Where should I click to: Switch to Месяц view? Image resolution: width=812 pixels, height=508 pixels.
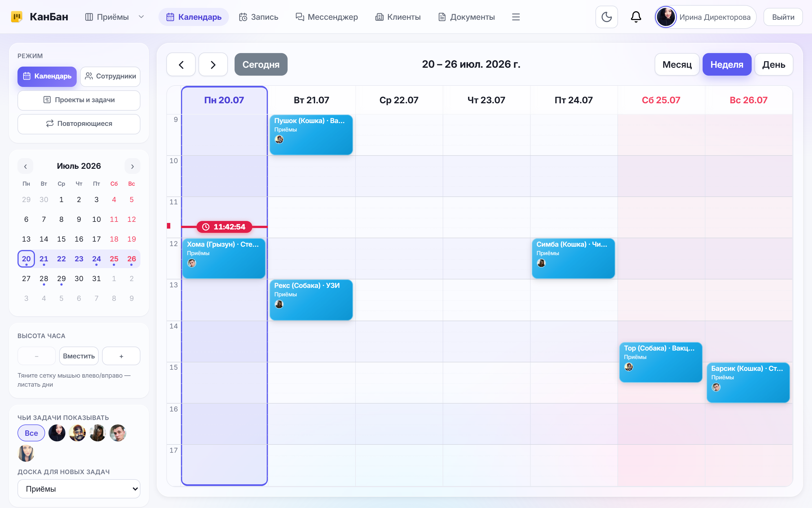coord(677,65)
